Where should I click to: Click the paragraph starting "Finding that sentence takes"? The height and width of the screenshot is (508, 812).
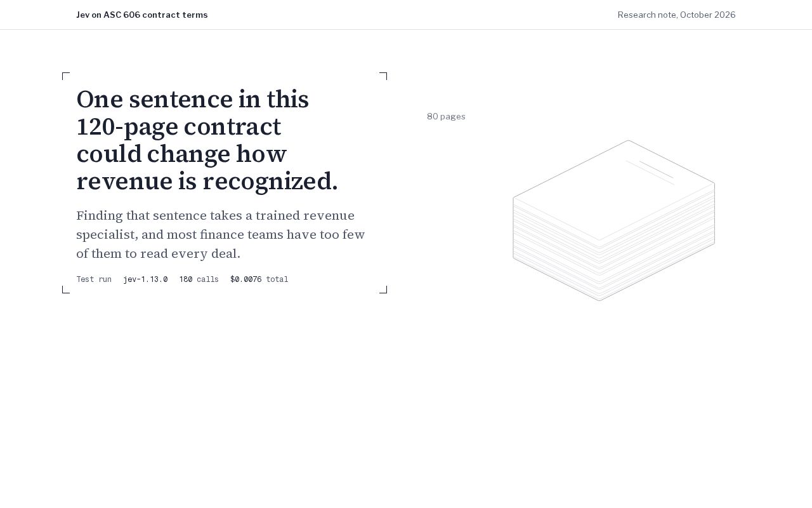coord(221,234)
